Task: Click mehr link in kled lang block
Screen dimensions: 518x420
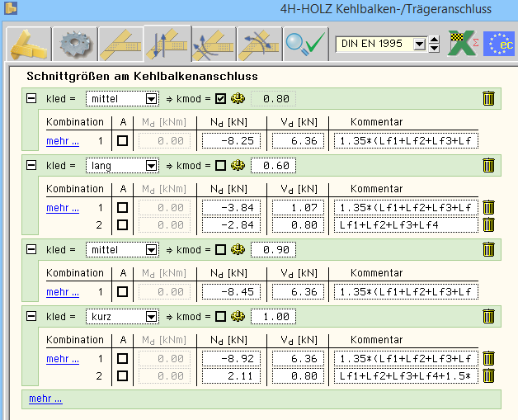Action: point(63,208)
